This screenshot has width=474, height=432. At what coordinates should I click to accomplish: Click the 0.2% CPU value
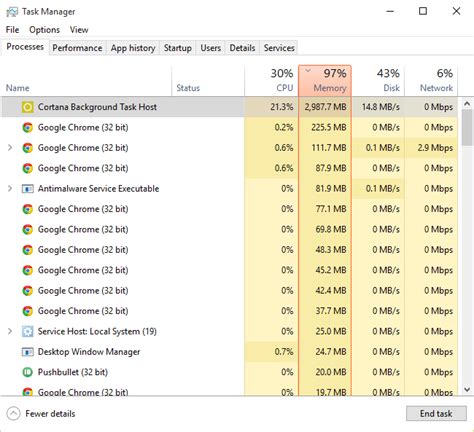coord(284,127)
